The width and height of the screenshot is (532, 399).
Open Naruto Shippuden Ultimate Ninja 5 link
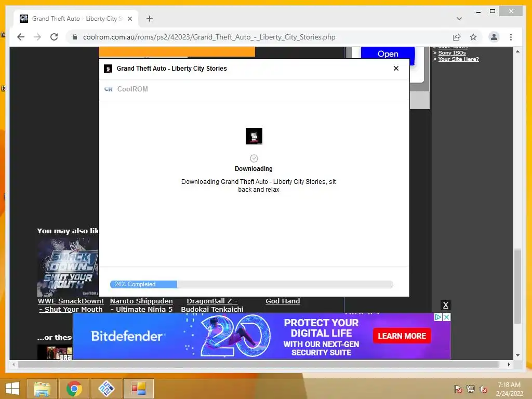(141, 305)
